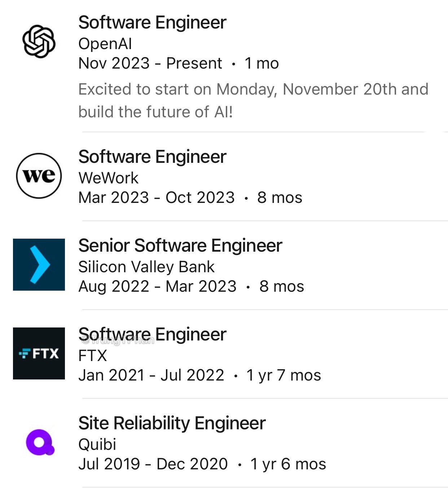
Task: Click the purple Quibi logo
Action: tap(40, 442)
